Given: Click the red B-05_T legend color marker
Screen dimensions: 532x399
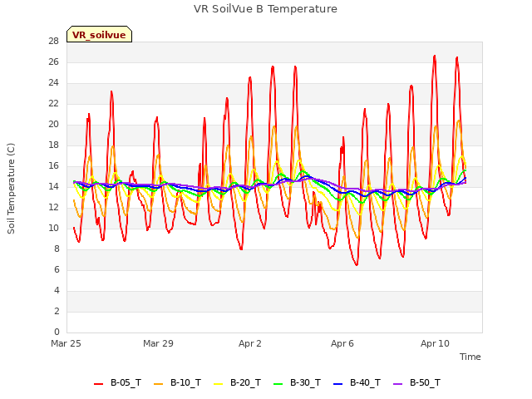Looking at the screenshot, I should click(x=98, y=384).
